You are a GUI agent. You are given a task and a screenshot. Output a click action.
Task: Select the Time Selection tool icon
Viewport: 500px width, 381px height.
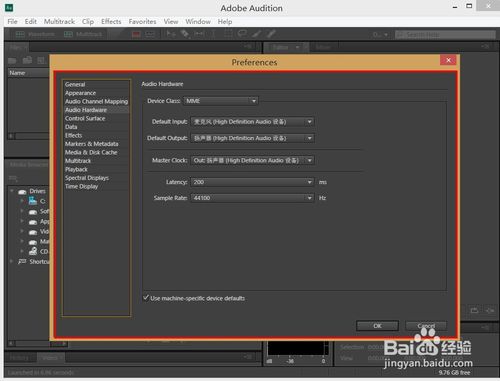(213, 34)
